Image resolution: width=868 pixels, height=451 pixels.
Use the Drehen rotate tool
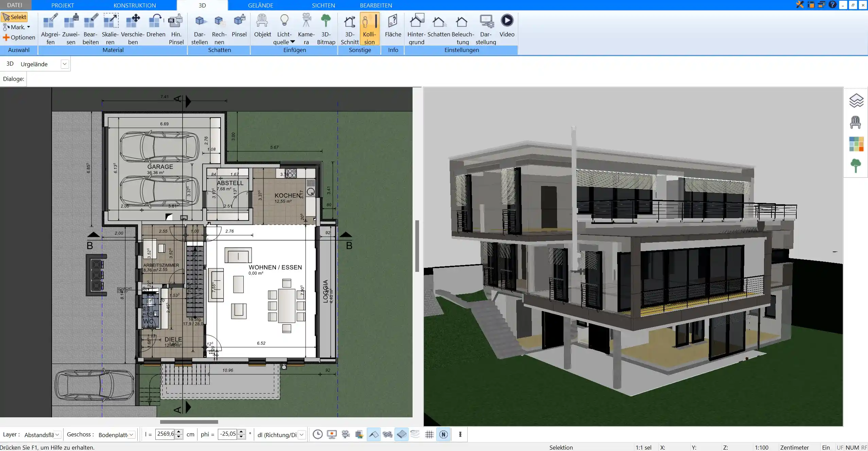[156, 25]
